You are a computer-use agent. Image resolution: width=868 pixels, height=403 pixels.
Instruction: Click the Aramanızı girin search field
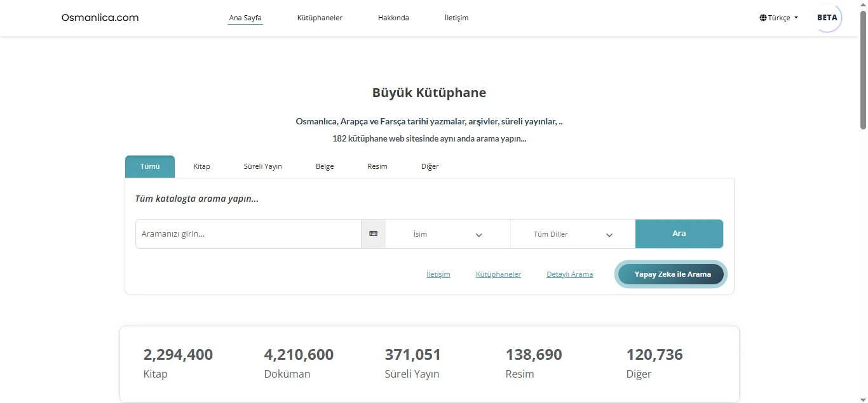[248, 234]
